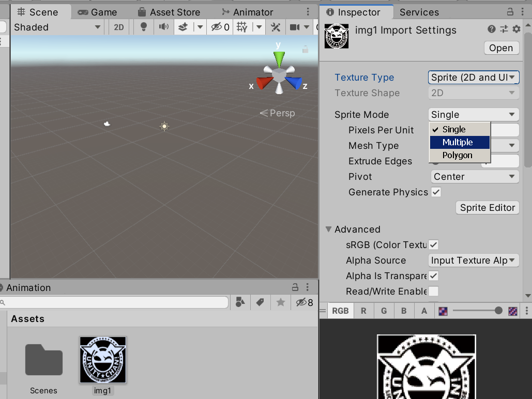Image resolution: width=532 pixels, height=399 pixels.
Task: Search by label tag icon
Action: [260, 302]
